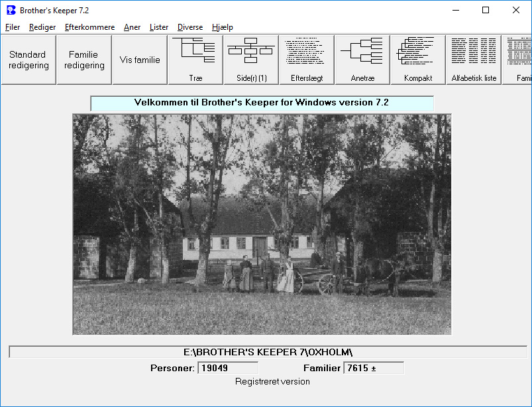The height and width of the screenshot is (407, 532).
Task: Click the Velkommen til Brother's Keeper banner
Action: point(262,103)
